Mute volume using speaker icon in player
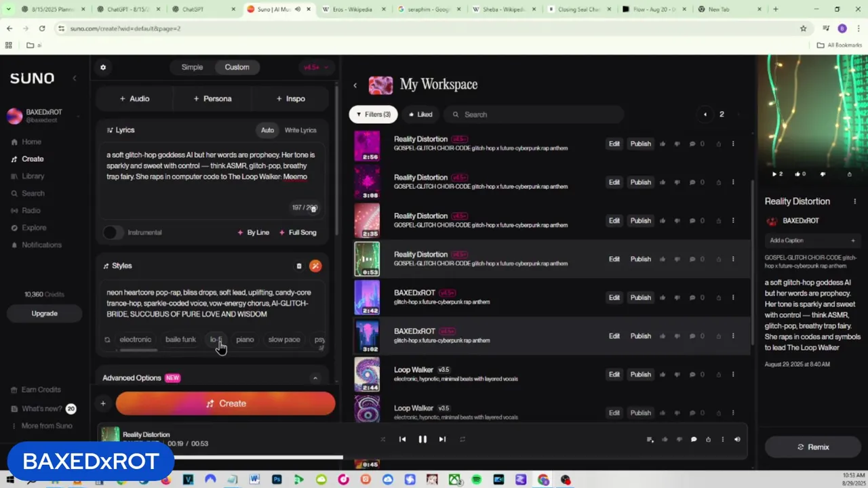The image size is (868, 488). pos(737,439)
